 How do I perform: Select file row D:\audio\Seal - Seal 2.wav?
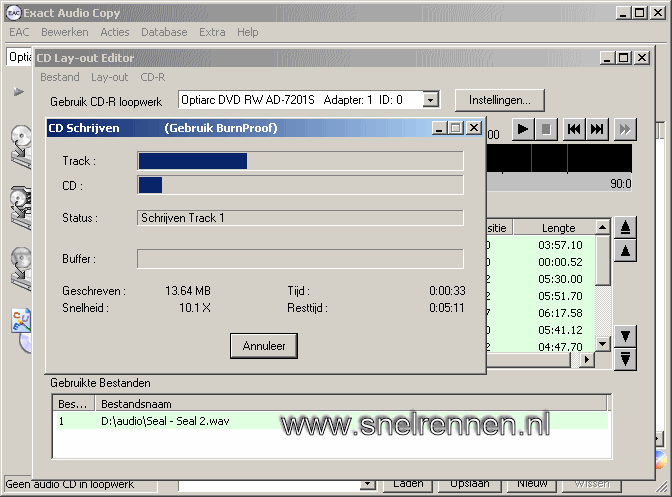pyautogui.click(x=330, y=421)
